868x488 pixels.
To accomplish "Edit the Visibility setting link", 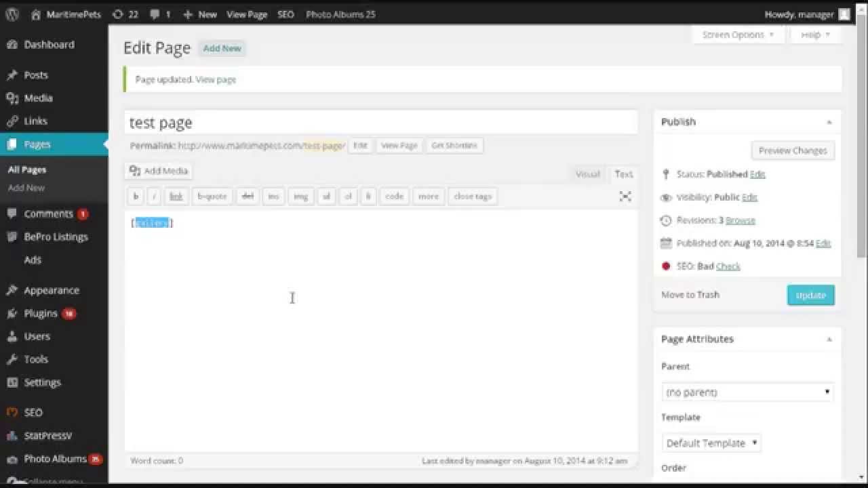I will pyautogui.click(x=749, y=197).
